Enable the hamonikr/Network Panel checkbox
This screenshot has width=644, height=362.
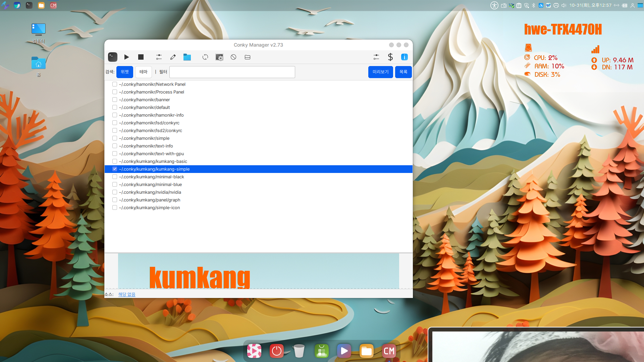115,84
